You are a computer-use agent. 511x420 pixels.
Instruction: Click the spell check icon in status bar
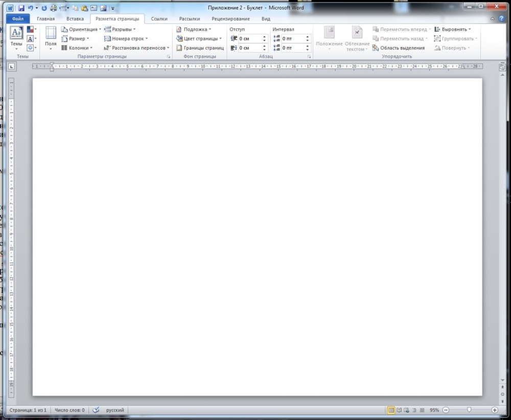pos(96,410)
